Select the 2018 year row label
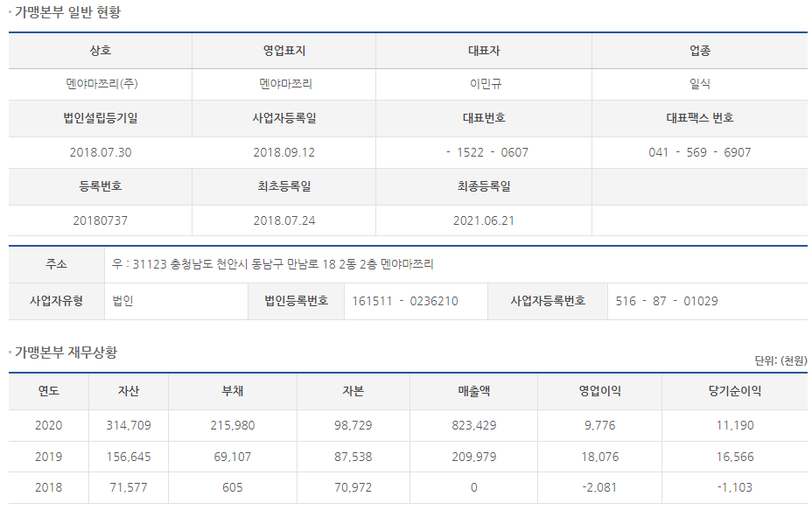 [49, 488]
